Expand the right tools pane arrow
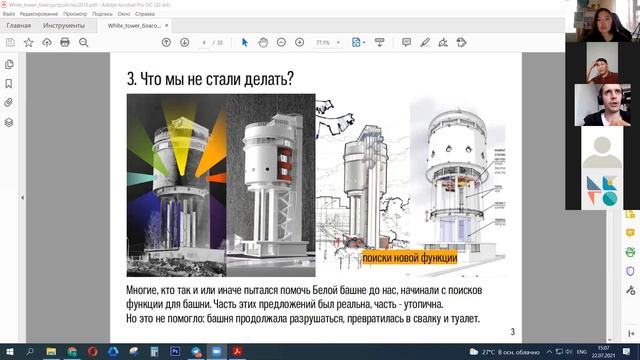This screenshot has height=360, width=640. coord(631,334)
